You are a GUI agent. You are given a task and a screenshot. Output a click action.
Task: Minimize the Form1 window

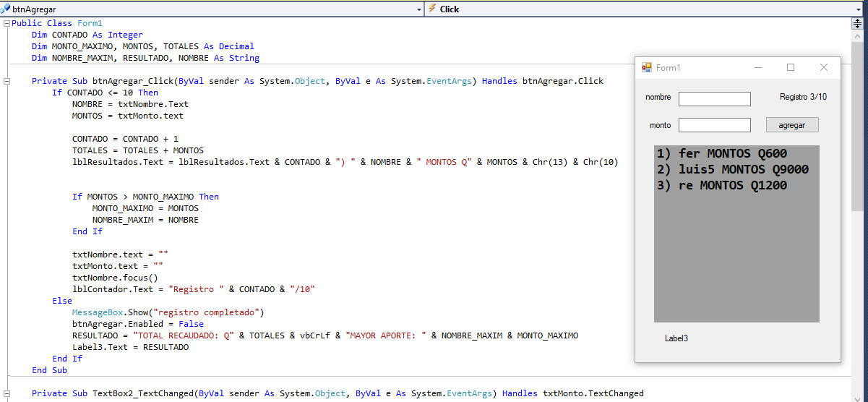point(758,67)
